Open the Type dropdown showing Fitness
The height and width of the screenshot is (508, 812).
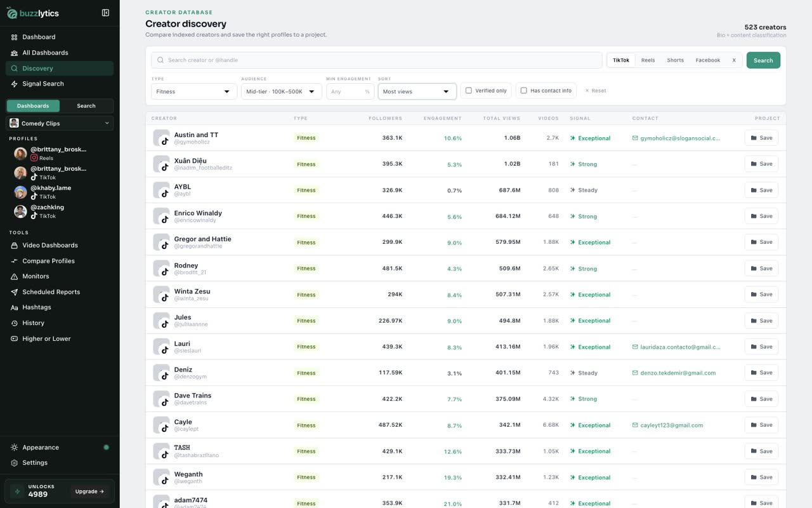tap(194, 91)
